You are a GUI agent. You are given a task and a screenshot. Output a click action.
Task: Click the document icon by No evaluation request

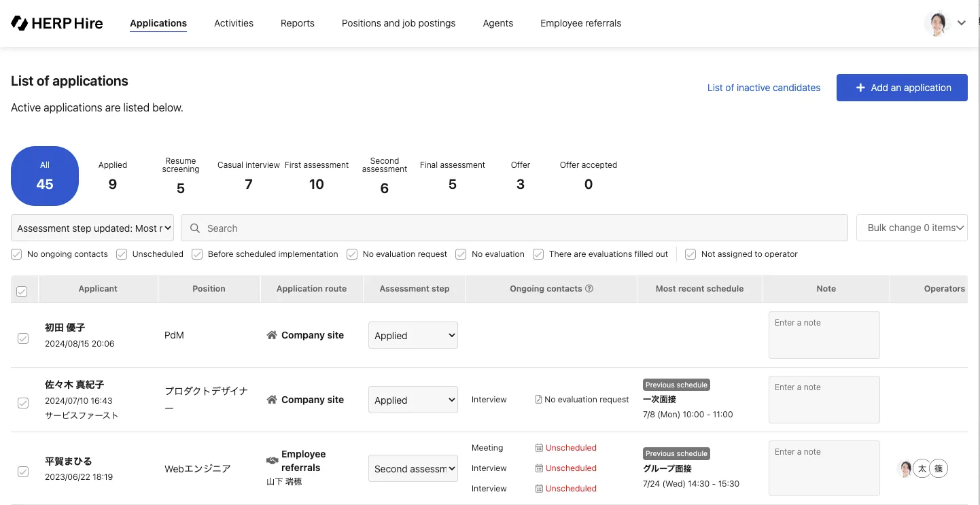click(x=538, y=400)
